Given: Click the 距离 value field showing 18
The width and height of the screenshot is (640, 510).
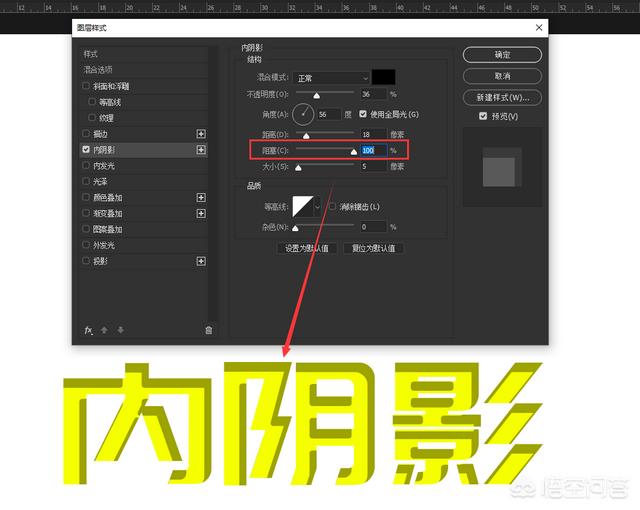Looking at the screenshot, I should click(373, 134).
